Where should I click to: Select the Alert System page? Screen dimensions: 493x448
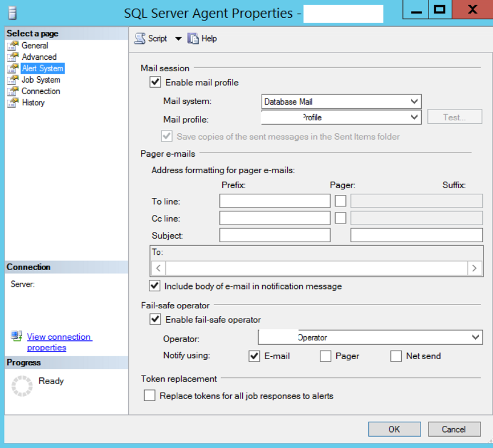pos(43,68)
